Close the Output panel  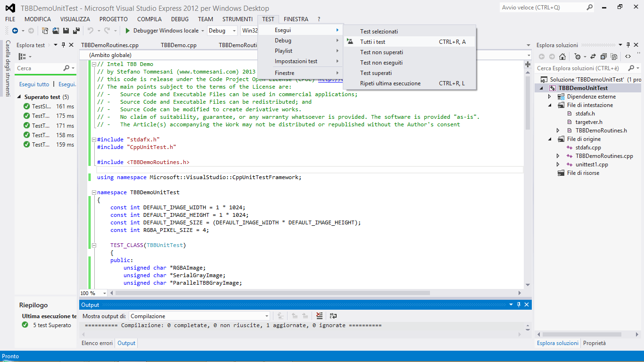[527, 304]
